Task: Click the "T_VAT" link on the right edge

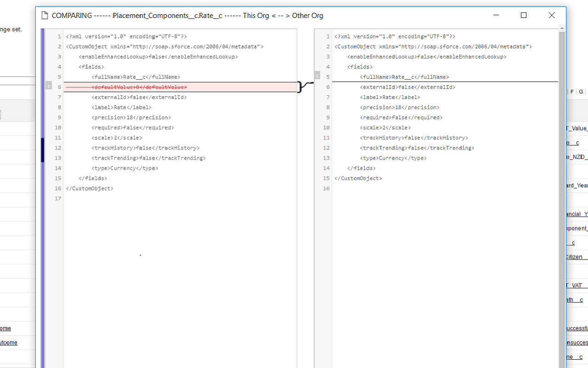Action: [576, 285]
